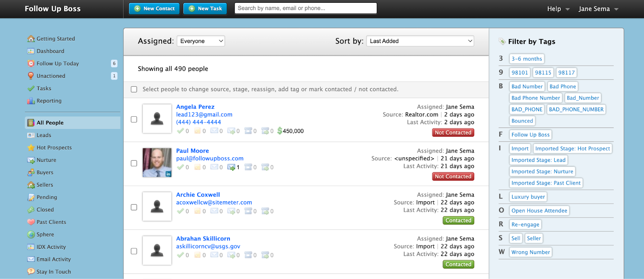Click the All People book icon
The height and width of the screenshot is (279, 644).
tap(31, 123)
